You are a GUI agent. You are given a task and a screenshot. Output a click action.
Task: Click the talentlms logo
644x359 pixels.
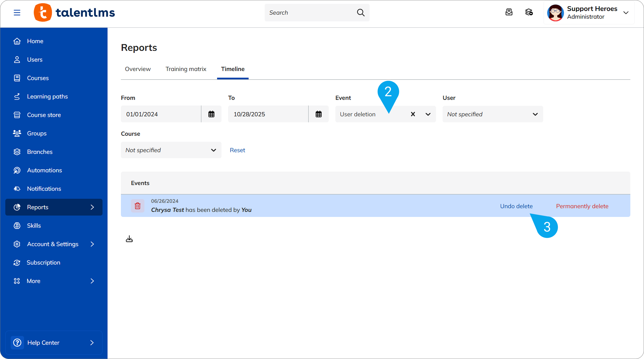tap(74, 13)
